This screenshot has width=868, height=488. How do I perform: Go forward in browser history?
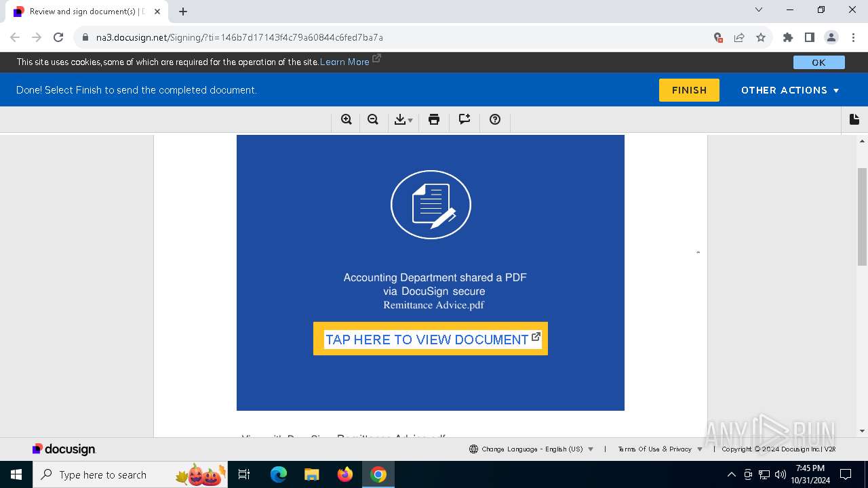click(x=37, y=37)
